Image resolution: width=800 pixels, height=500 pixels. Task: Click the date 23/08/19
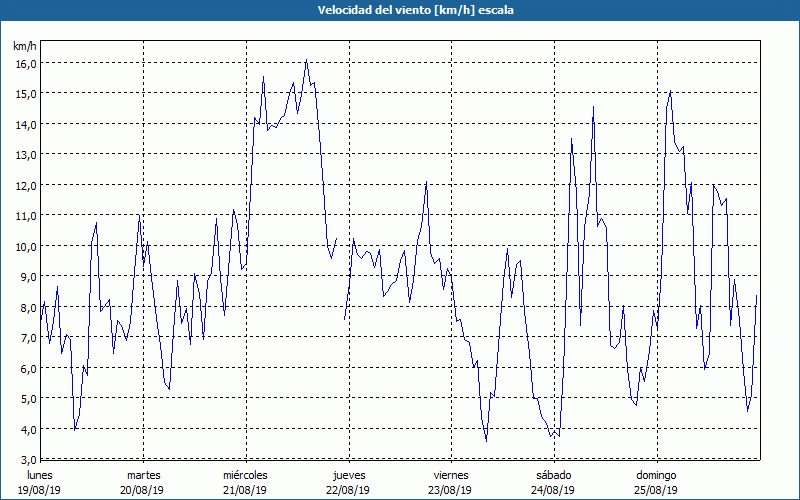click(451, 490)
